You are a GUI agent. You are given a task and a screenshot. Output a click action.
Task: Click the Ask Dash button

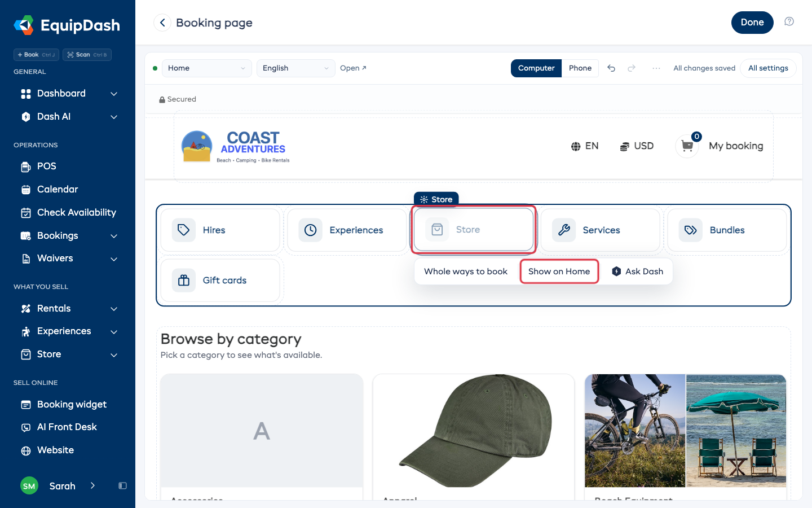[x=637, y=271]
